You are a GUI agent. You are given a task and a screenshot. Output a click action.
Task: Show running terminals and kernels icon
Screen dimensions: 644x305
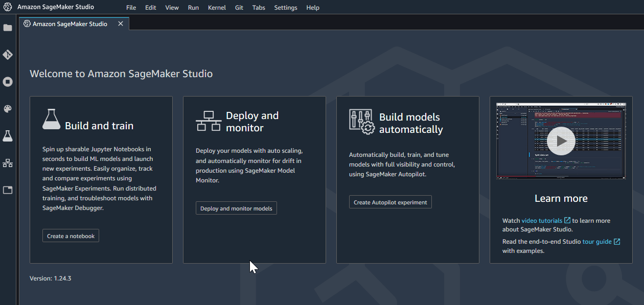pos(8,82)
